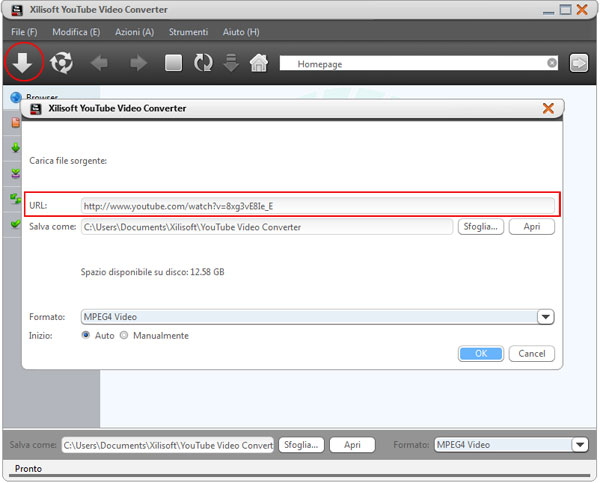This screenshot has width=600, height=483.
Task: Click Sfoglia... button in the dialog
Action: pos(481,227)
